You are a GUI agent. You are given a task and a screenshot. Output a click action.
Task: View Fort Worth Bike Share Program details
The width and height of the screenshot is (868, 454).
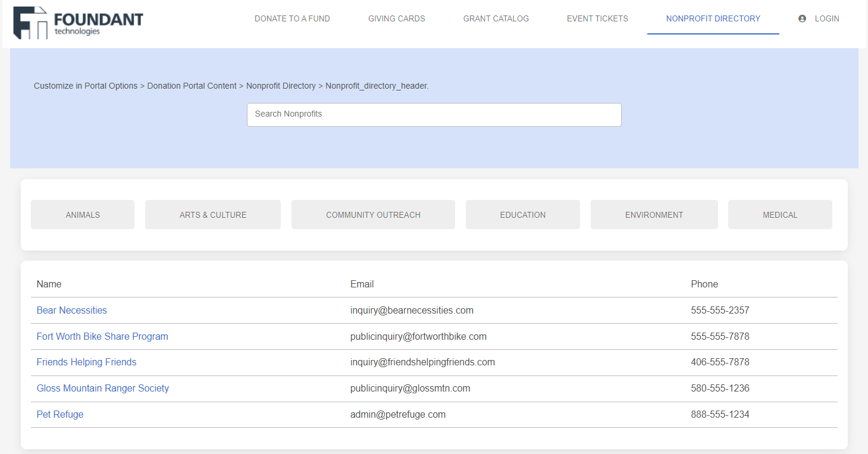coord(102,336)
